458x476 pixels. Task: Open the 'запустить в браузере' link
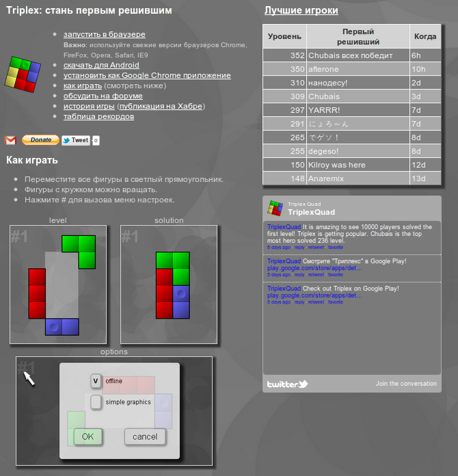point(105,34)
